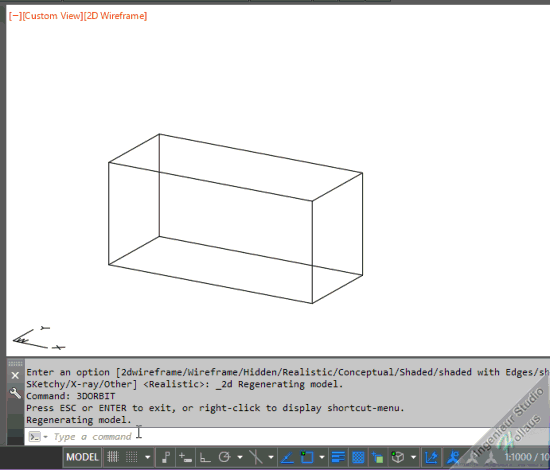Open annotation scale 1:1000 list
This screenshot has height=470, width=550.
click(x=527, y=457)
